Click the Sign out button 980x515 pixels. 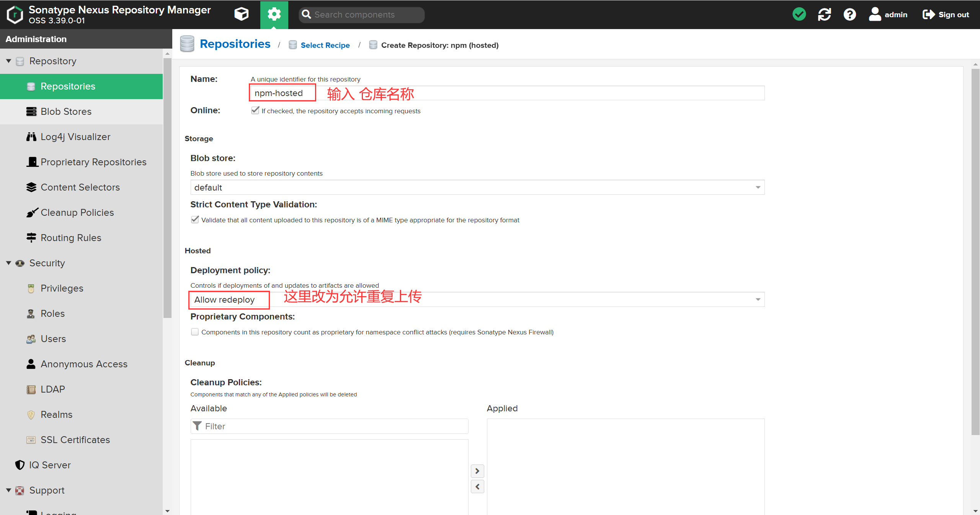946,15
